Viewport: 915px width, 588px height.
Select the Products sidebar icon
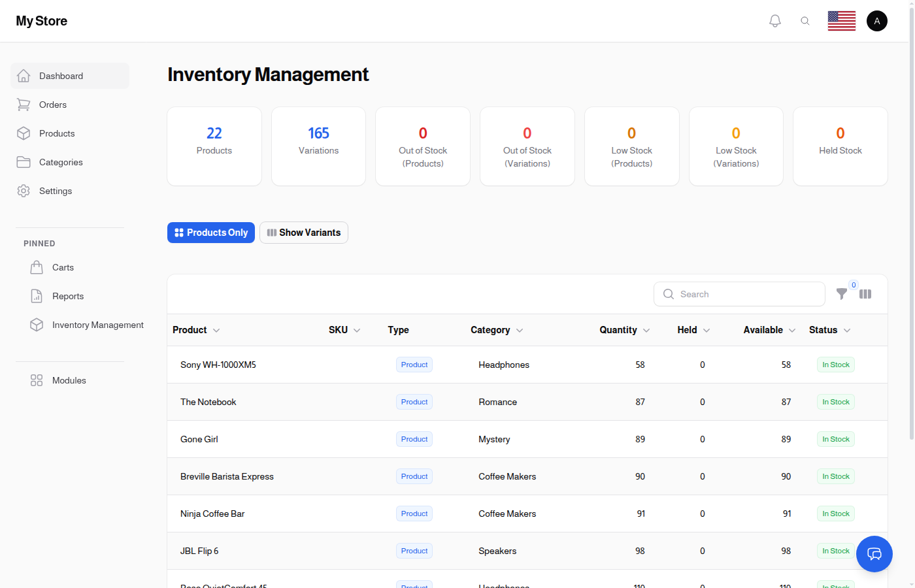pyautogui.click(x=23, y=133)
